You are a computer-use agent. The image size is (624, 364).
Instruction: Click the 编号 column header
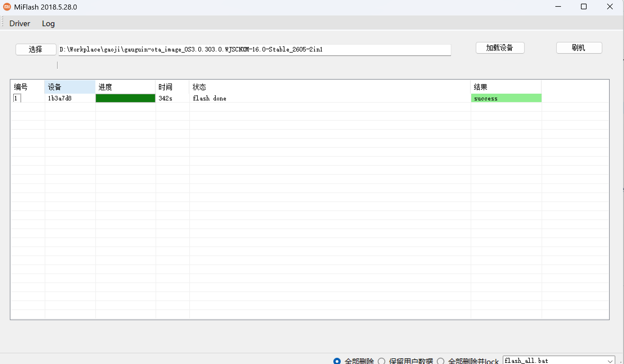click(x=27, y=87)
